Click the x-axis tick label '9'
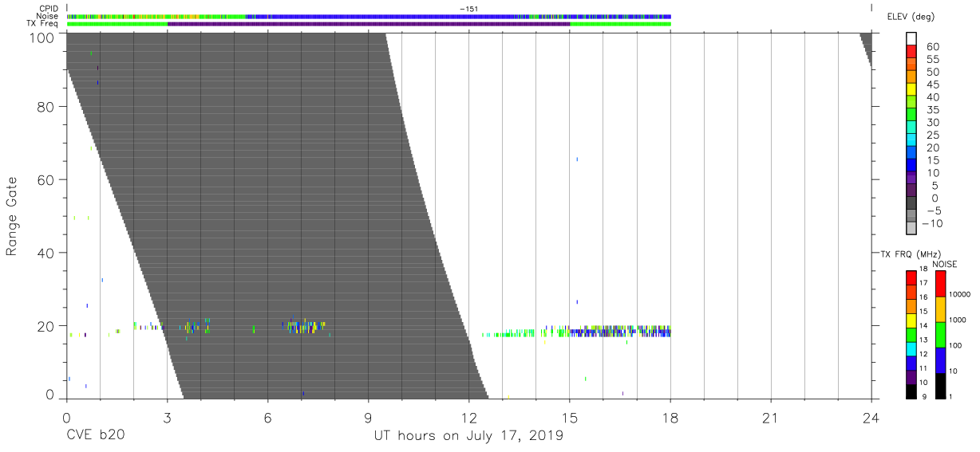The width and height of the screenshot is (980, 452). pos(368,418)
